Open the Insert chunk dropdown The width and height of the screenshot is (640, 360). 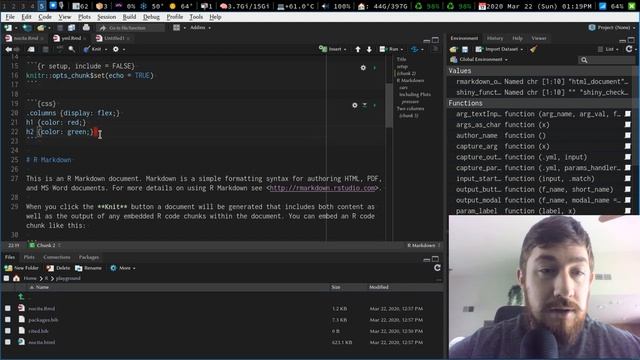[332, 49]
